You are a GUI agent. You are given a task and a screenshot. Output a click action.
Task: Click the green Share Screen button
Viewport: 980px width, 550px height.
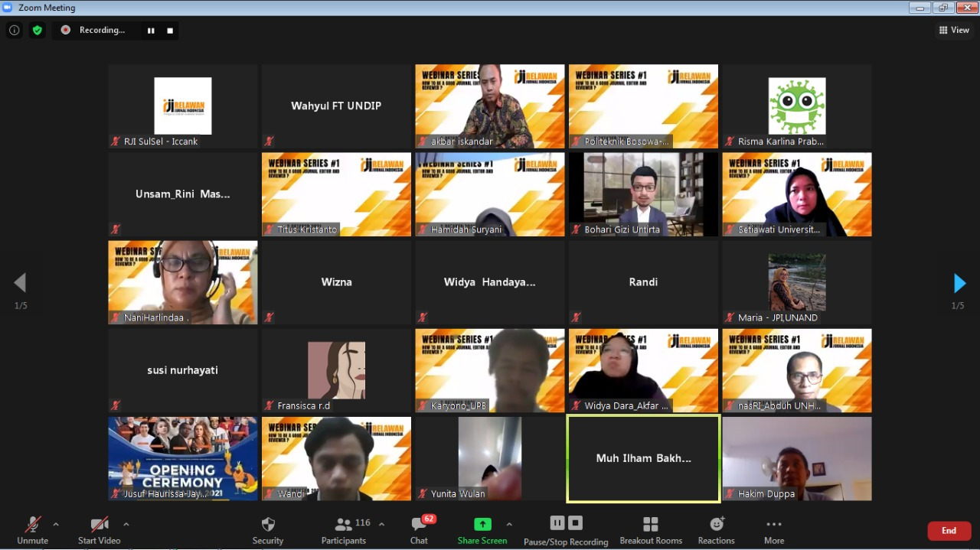tap(482, 530)
